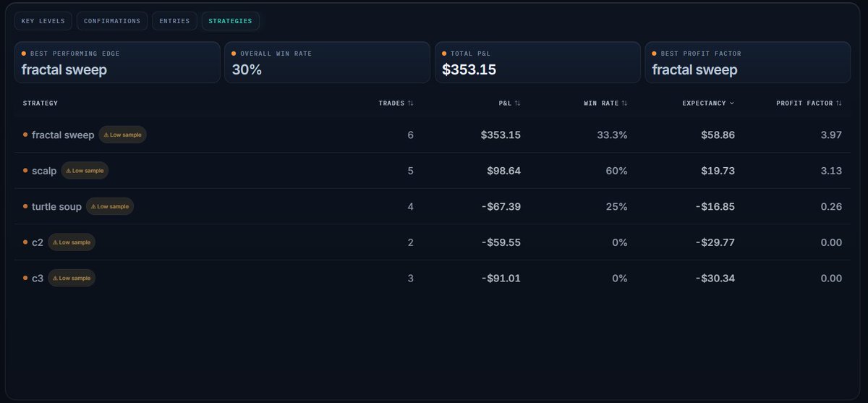This screenshot has width=868, height=403.
Task: Open the Total P&L summary card
Action: [537, 62]
